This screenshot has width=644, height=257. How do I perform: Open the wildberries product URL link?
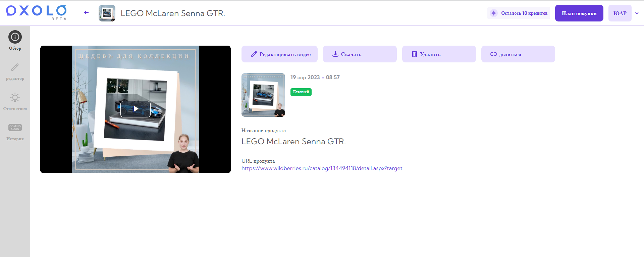[324, 168]
